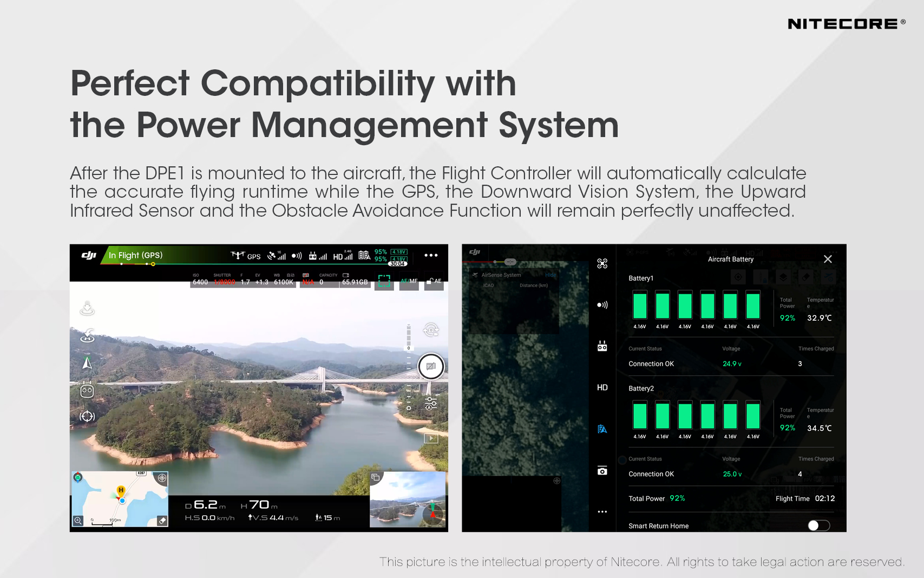
Task: Close the Aircraft Battery panel
Action: pos(828,259)
